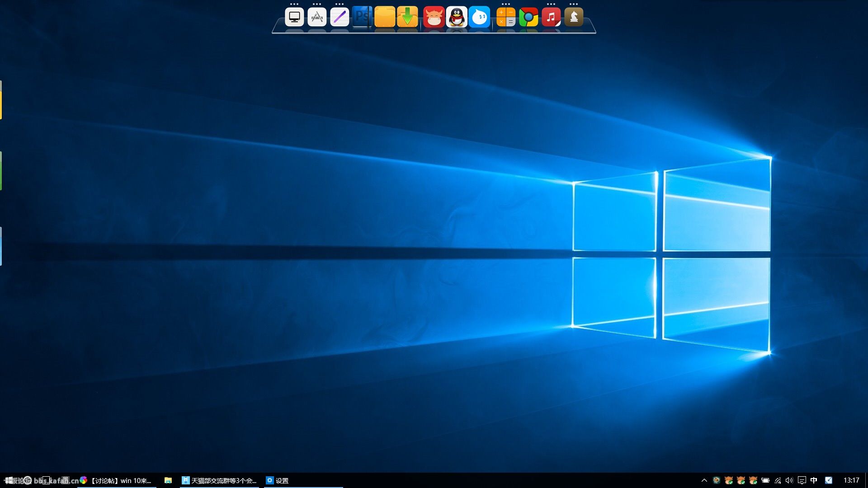868x488 pixels.
Task: Launch the blue AliWangwang droplet app
Action: coord(479,17)
